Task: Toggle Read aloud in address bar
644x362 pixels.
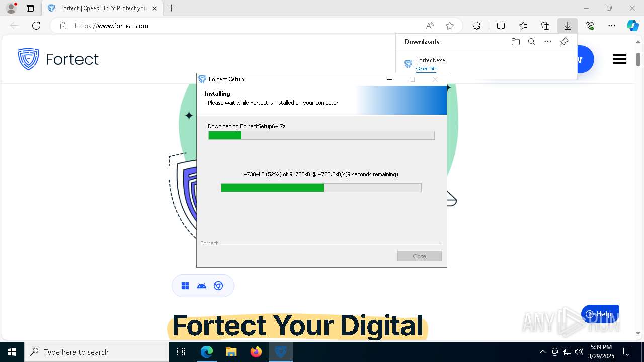Action: (430, 26)
